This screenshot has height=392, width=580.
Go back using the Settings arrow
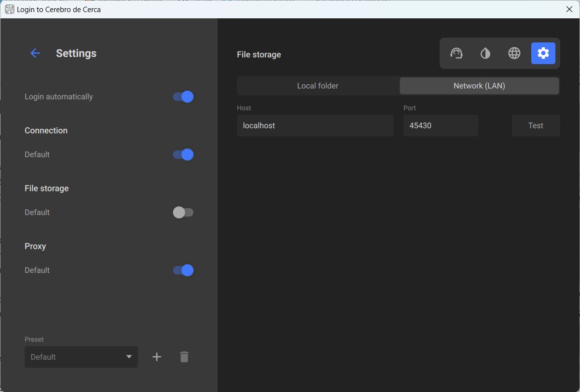click(35, 53)
